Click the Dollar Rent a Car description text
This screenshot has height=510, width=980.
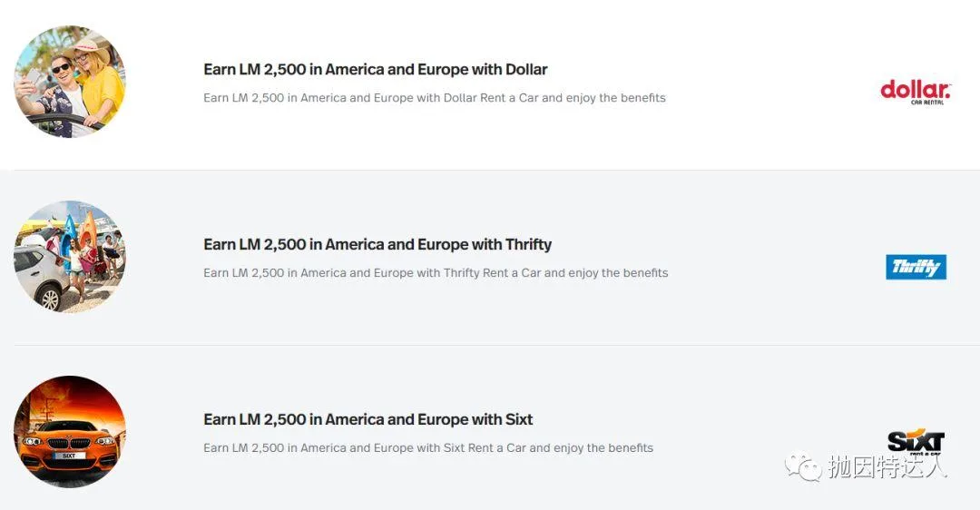(x=434, y=98)
